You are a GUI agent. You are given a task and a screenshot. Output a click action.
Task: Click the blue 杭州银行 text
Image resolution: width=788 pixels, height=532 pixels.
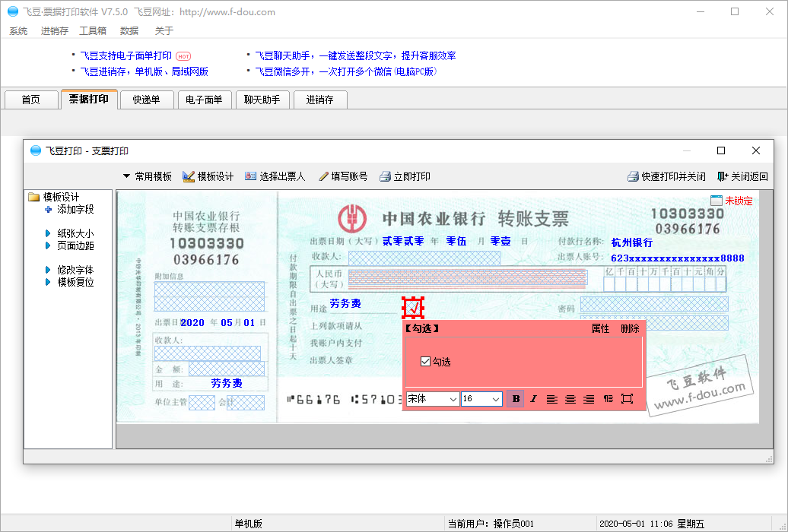632,242
